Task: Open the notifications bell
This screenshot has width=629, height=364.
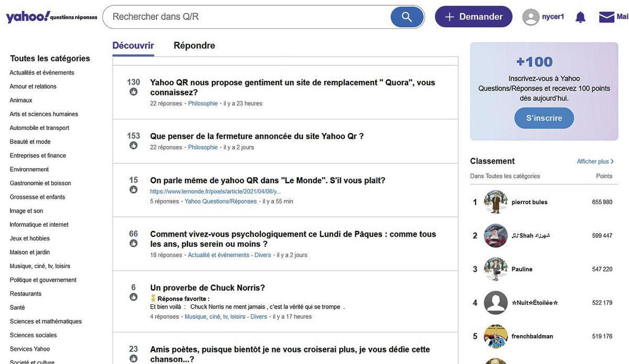Action: click(580, 17)
